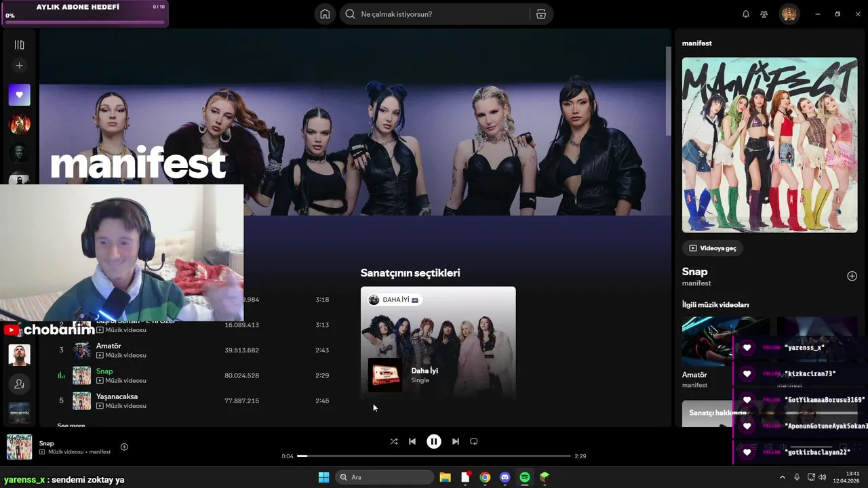The image size is (868, 488).
Task: Skip to next track
Action: coord(456,441)
